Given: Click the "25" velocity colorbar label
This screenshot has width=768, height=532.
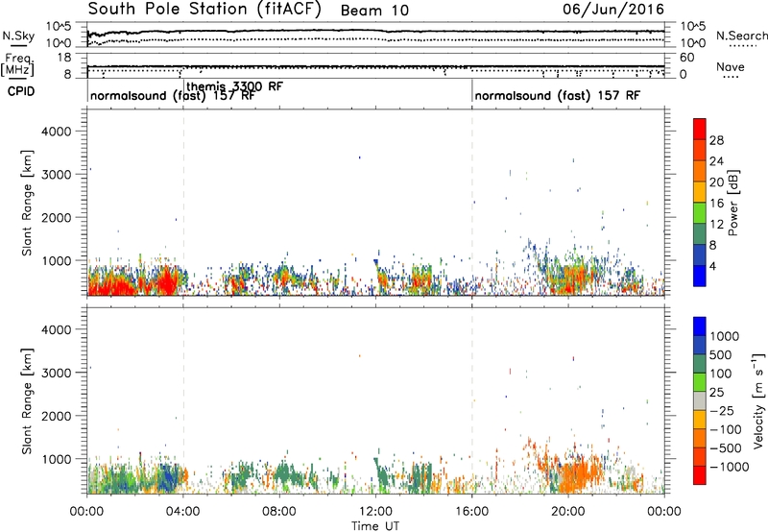Looking at the screenshot, I should (x=717, y=392).
